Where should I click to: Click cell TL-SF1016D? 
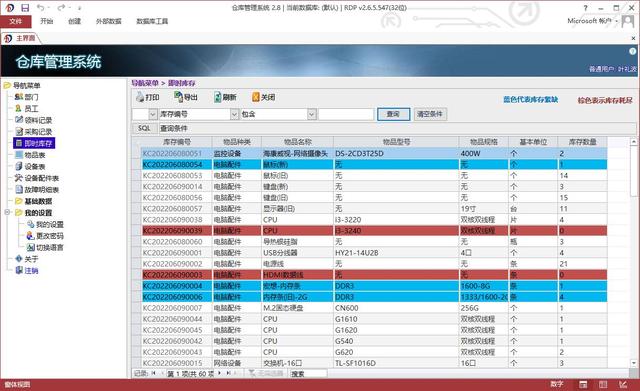(396, 363)
